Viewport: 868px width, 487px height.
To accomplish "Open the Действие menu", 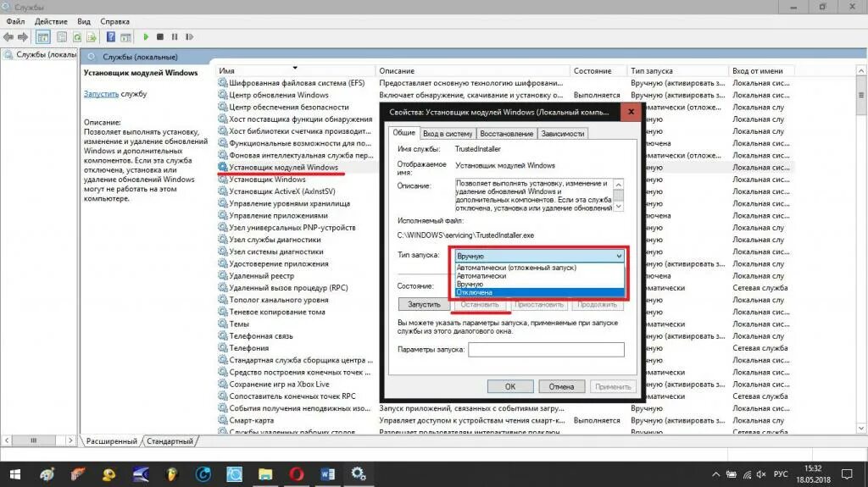I will point(51,21).
